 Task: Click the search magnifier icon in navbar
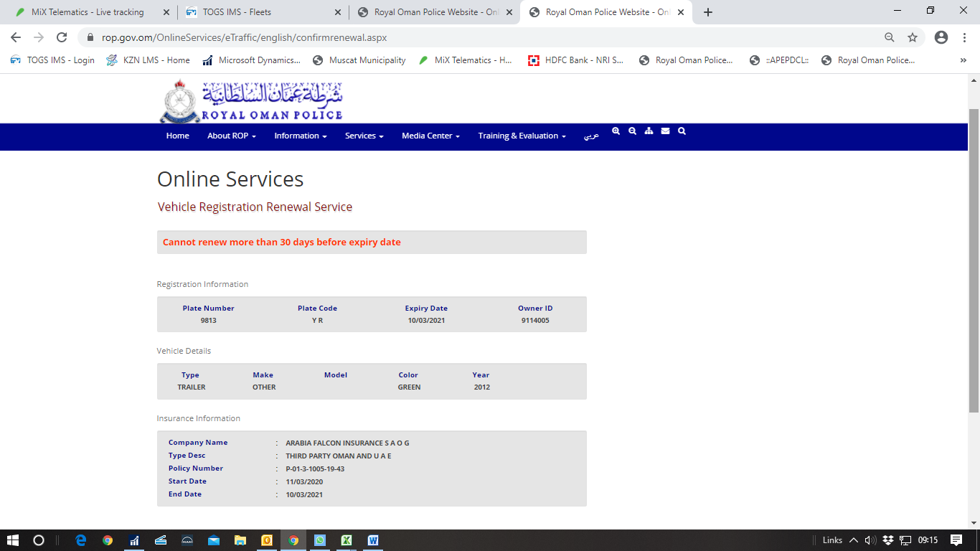pyautogui.click(x=682, y=131)
